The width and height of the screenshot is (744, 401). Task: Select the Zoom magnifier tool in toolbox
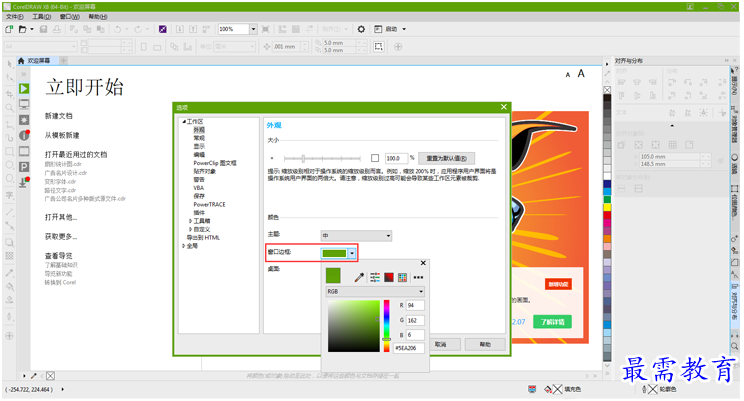pyautogui.click(x=9, y=108)
